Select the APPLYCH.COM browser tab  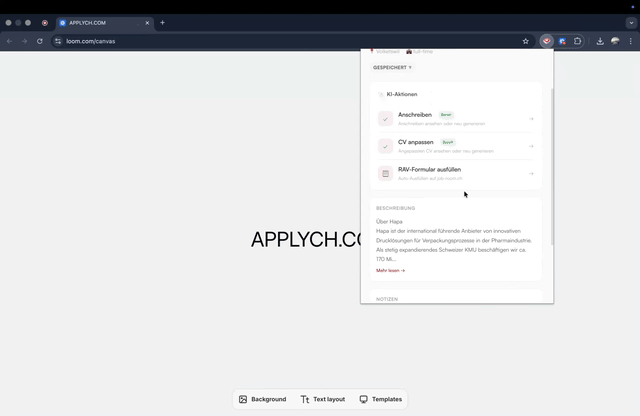(x=105, y=23)
